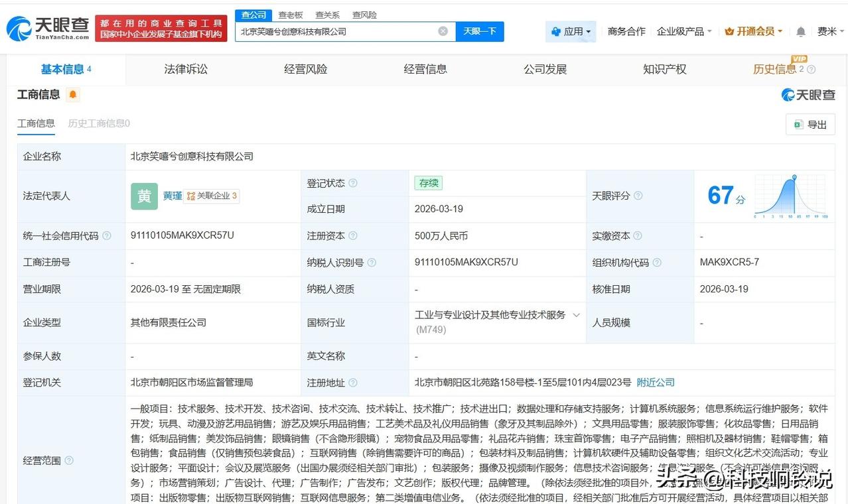
Task: Click the Excel icon inside 导出 button
Action: (800, 124)
